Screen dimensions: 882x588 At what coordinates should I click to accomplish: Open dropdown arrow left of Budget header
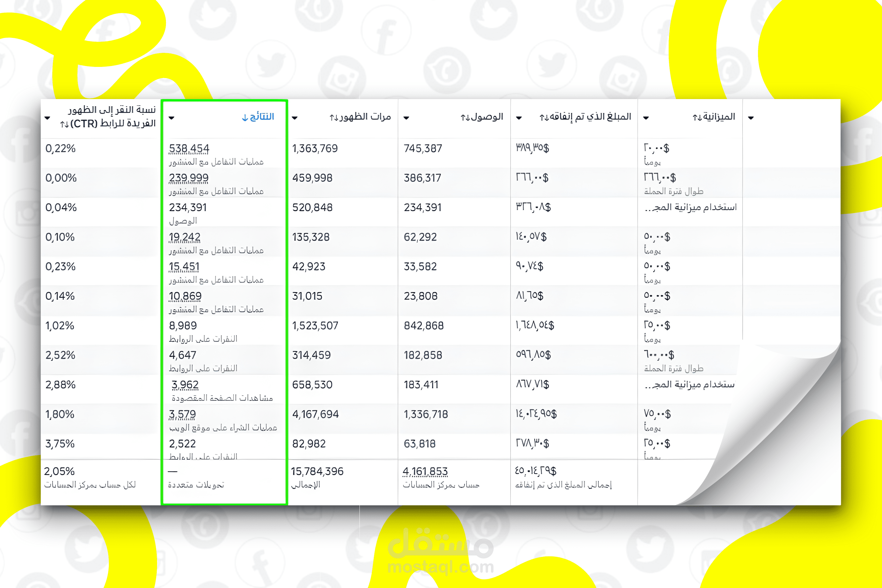[x=646, y=118]
